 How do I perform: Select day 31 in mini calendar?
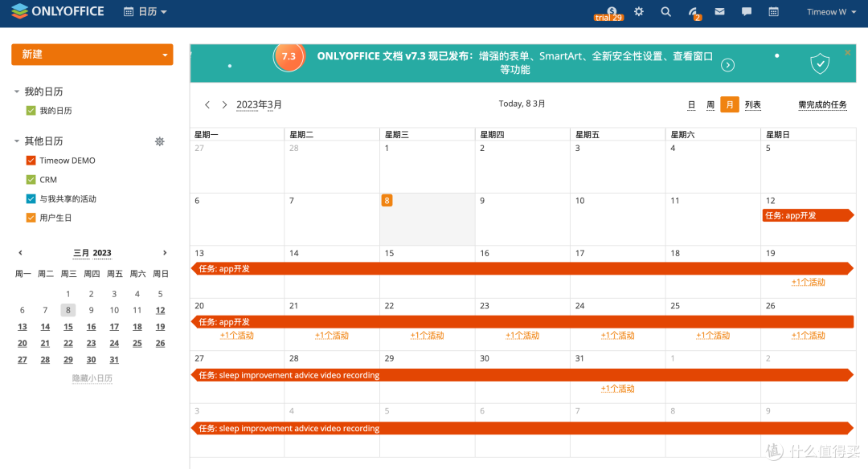[114, 360]
